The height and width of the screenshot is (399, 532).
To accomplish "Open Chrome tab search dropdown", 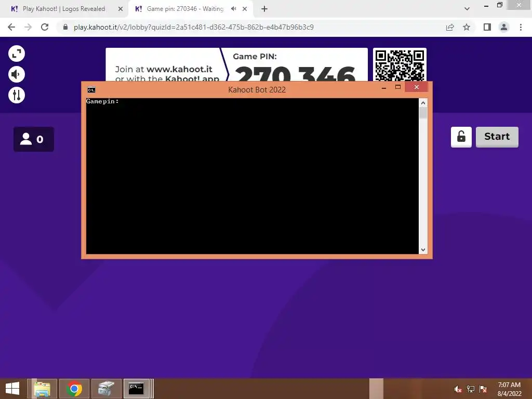I will (467, 9).
